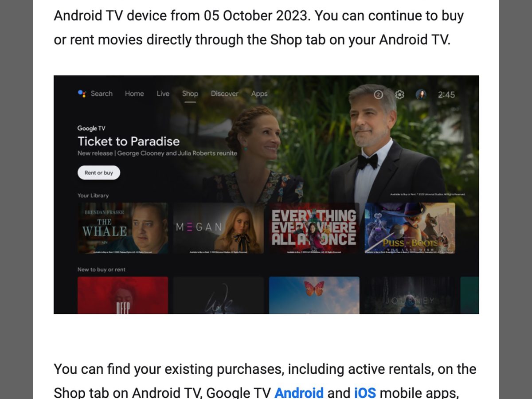Select the Shop tab

coord(190,94)
